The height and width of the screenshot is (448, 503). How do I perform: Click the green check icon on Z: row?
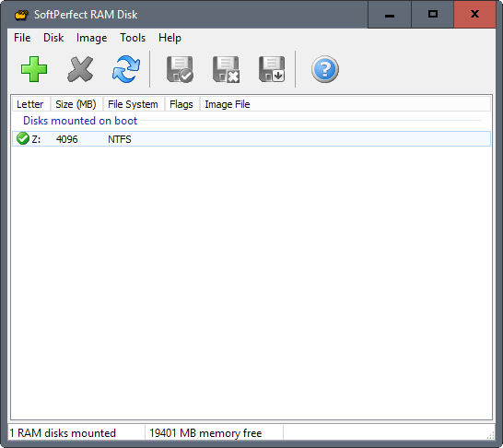pyautogui.click(x=23, y=138)
